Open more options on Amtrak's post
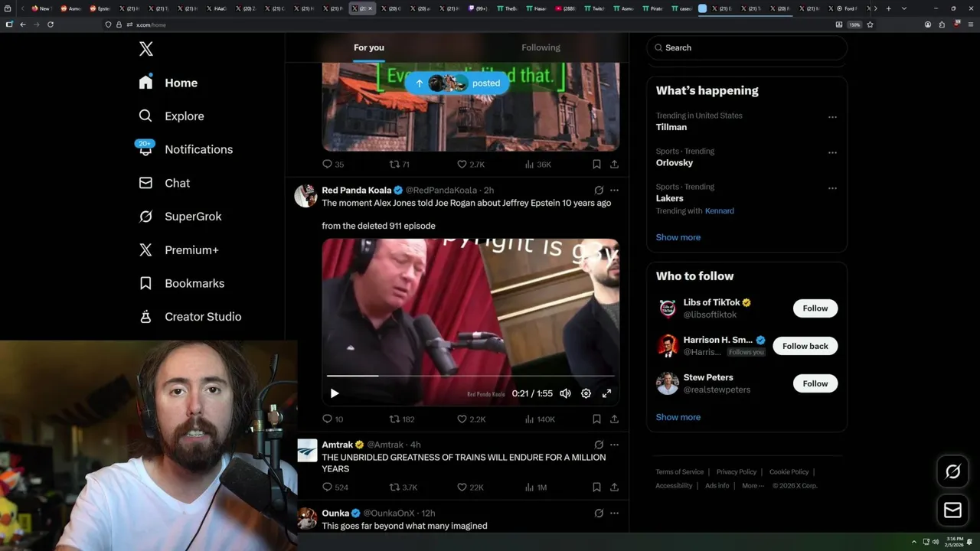980x551 pixels. pyautogui.click(x=614, y=445)
